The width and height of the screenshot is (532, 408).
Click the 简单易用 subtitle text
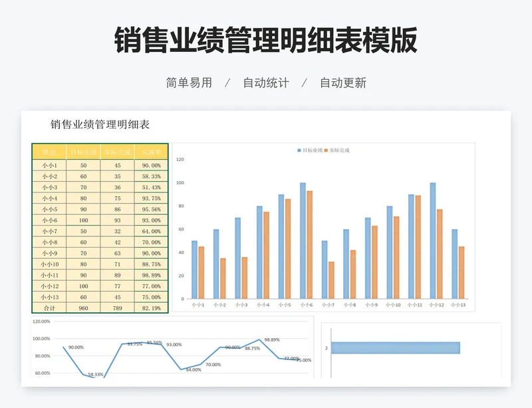(189, 83)
